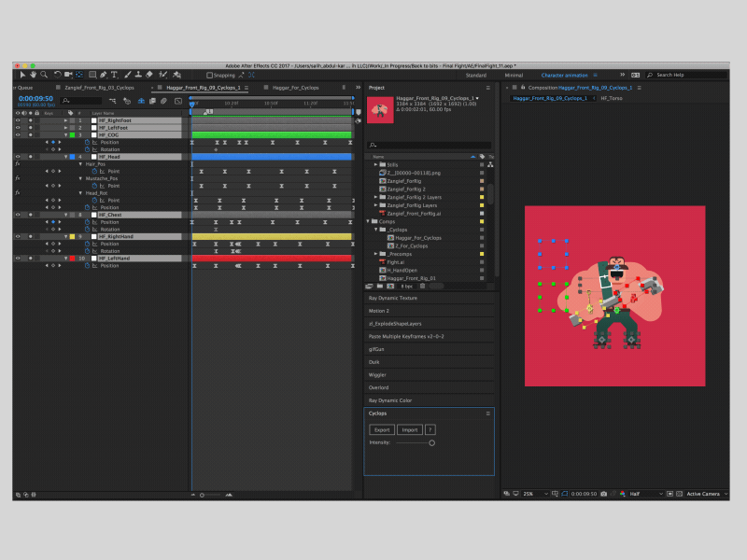747x560 pixels.
Task: Click the Intensity slider handle
Action: (x=431, y=442)
